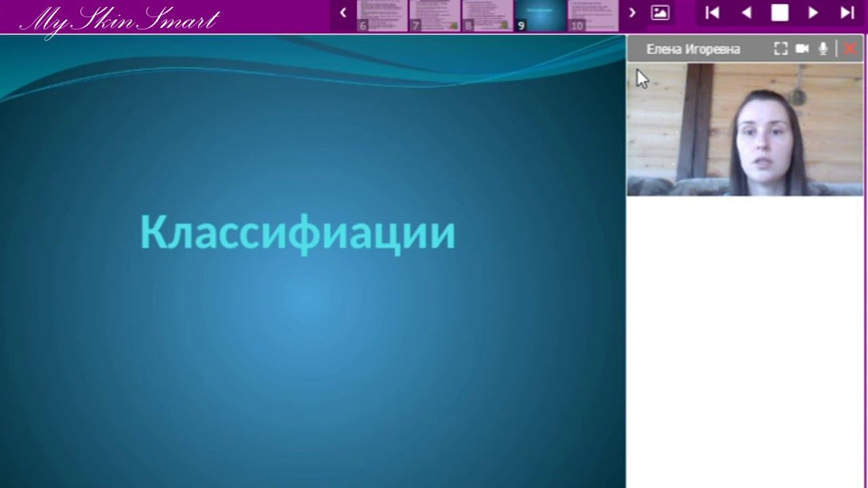Open slide 10 thumbnail

593,16
